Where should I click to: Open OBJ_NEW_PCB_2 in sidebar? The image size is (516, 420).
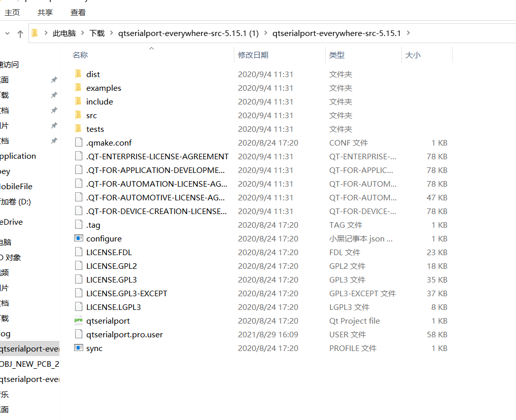click(x=29, y=364)
